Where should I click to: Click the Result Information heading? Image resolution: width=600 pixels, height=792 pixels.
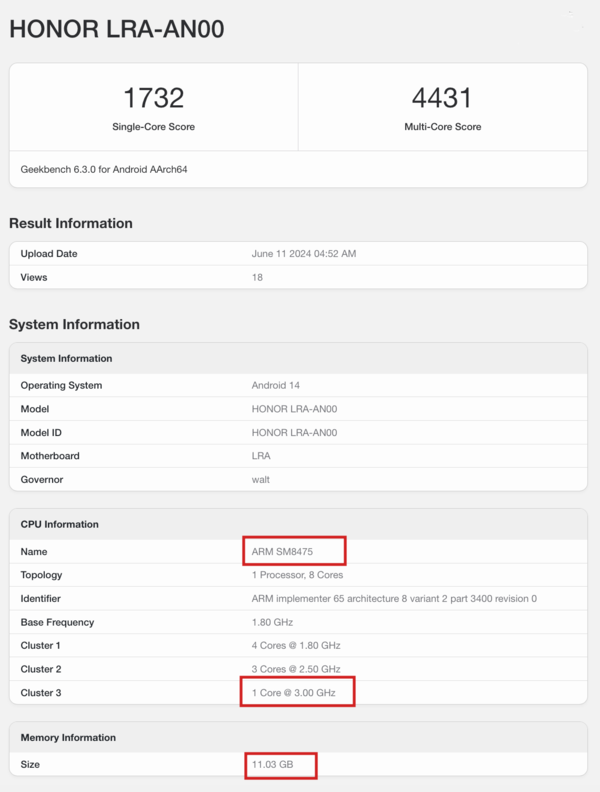click(x=70, y=223)
